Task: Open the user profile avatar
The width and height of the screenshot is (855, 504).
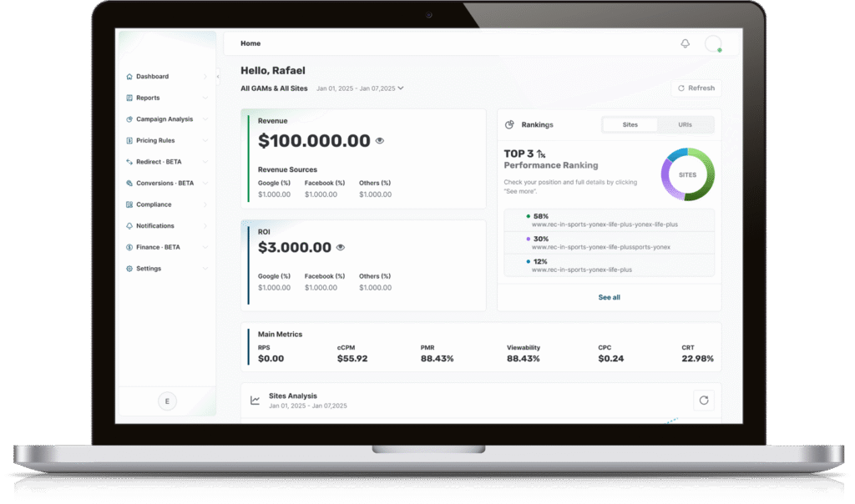Action: 712,43
